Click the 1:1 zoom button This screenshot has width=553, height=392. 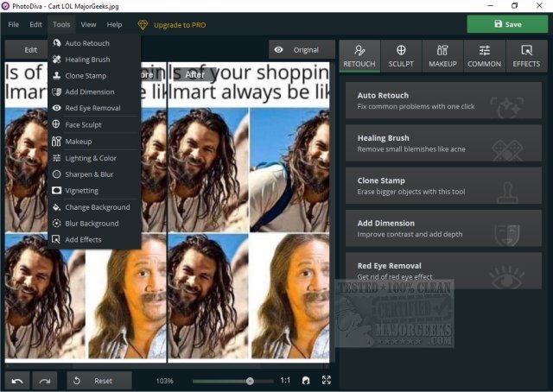tap(285, 381)
